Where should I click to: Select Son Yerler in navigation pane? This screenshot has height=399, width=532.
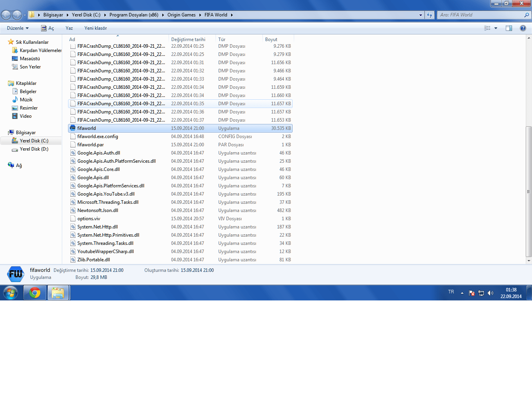30,66
